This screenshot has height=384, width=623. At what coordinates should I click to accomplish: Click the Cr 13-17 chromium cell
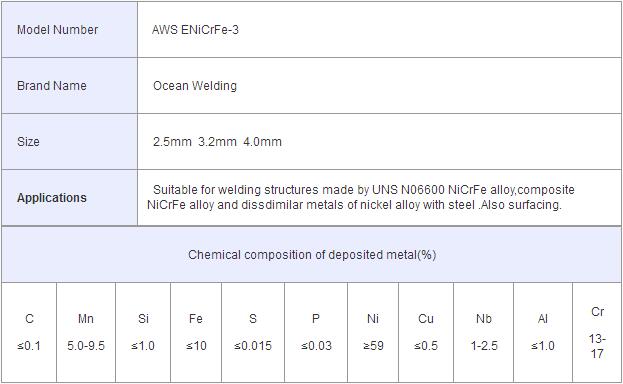click(x=597, y=332)
